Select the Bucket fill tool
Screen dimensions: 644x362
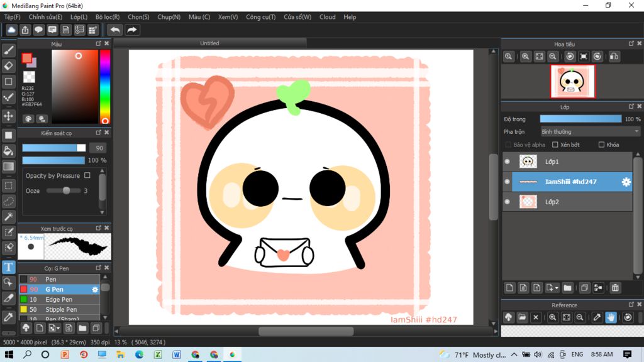coord(9,151)
